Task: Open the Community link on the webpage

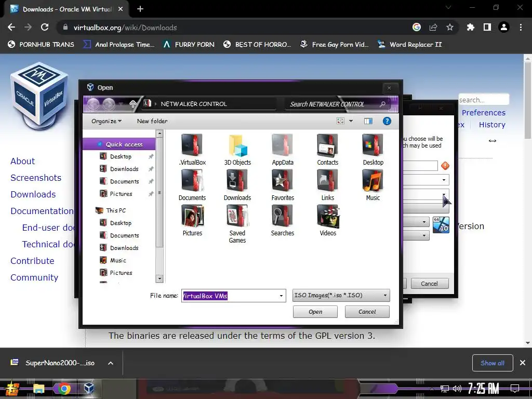Action: pyautogui.click(x=34, y=277)
